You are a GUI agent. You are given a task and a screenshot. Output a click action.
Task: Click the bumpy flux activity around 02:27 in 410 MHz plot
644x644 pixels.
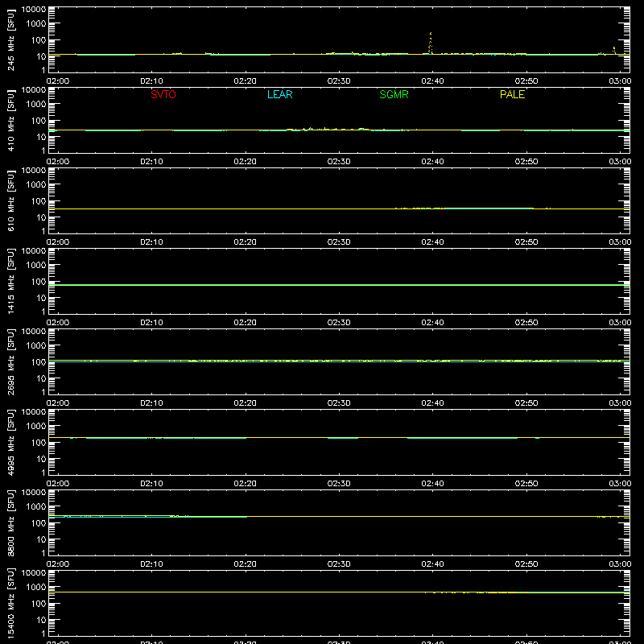[x=327, y=130]
